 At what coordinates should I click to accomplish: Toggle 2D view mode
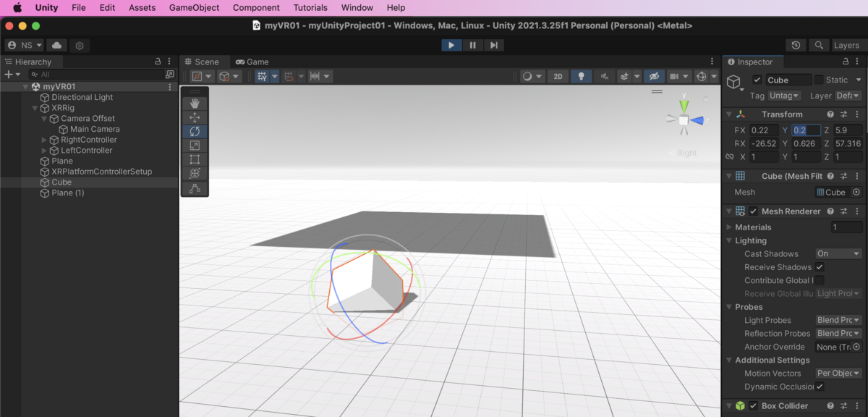pos(557,76)
